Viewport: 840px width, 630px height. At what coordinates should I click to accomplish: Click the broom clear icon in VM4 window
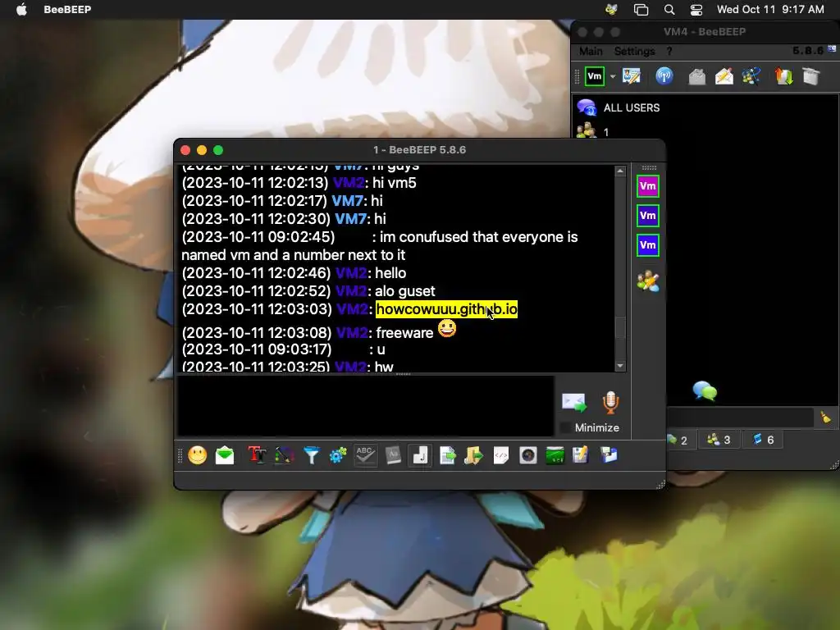point(825,417)
